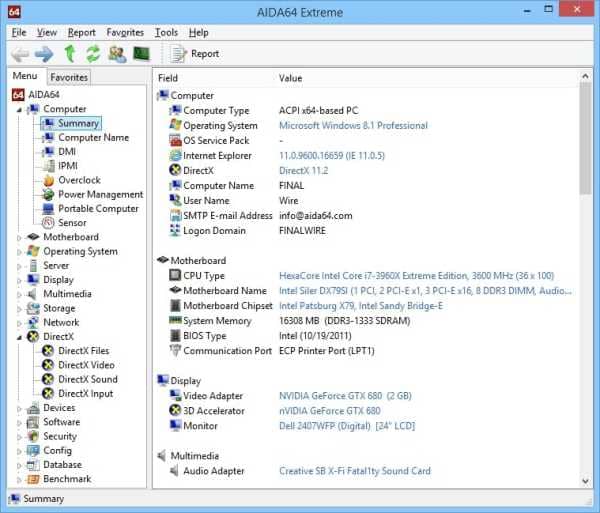The image size is (600, 513).
Task: Open the Intel Siler DX79SI motherboard link
Action: point(425,291)
